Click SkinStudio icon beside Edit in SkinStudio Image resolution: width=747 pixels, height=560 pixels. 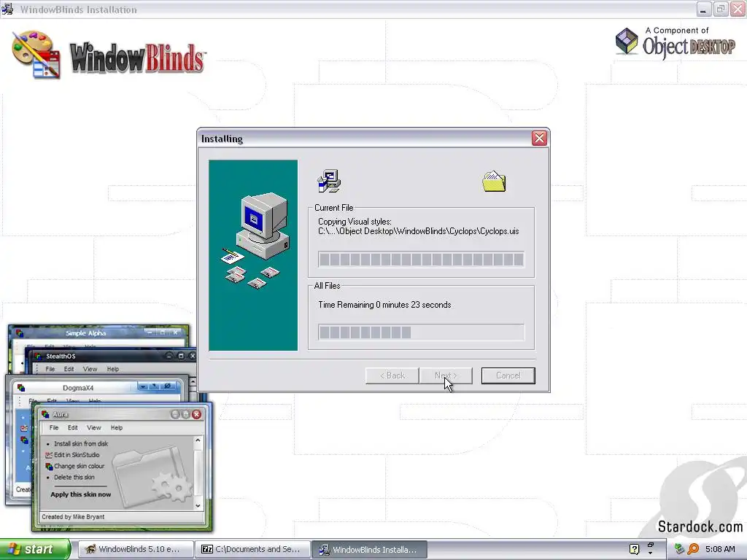pos(49,455)
